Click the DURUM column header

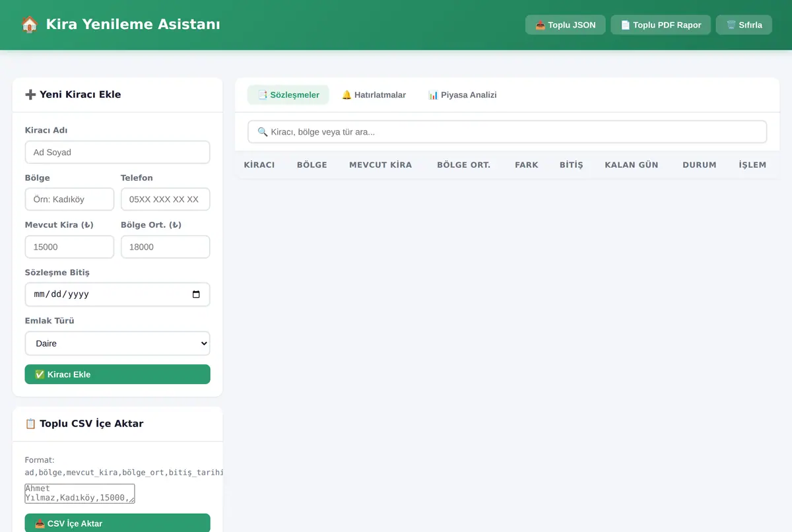(x=700, y=164)
